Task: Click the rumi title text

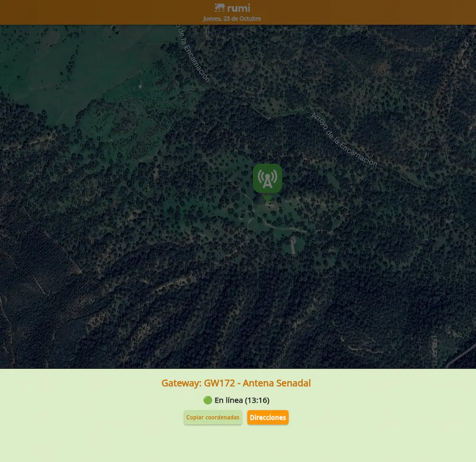Action: (x=238, y=8)
